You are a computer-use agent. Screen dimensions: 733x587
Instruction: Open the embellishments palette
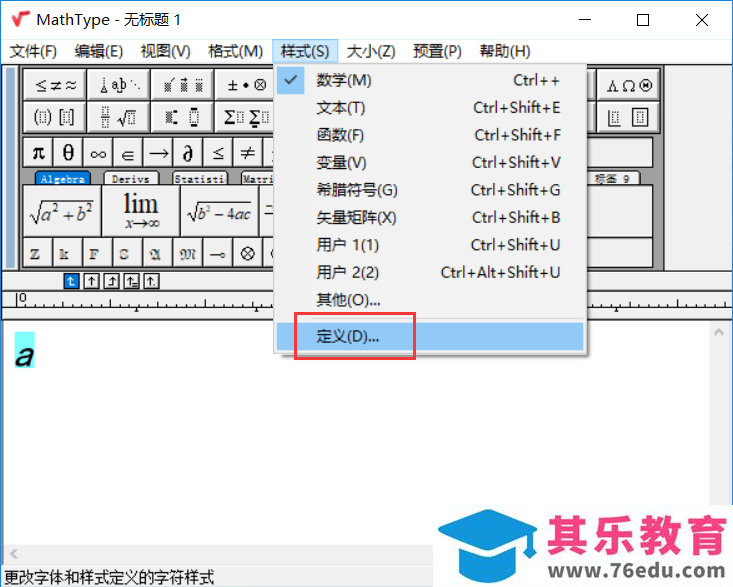pos(183,85)
